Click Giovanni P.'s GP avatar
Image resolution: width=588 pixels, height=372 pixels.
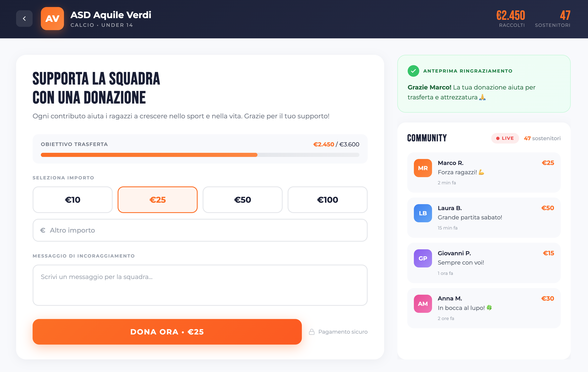pos(423,258)
